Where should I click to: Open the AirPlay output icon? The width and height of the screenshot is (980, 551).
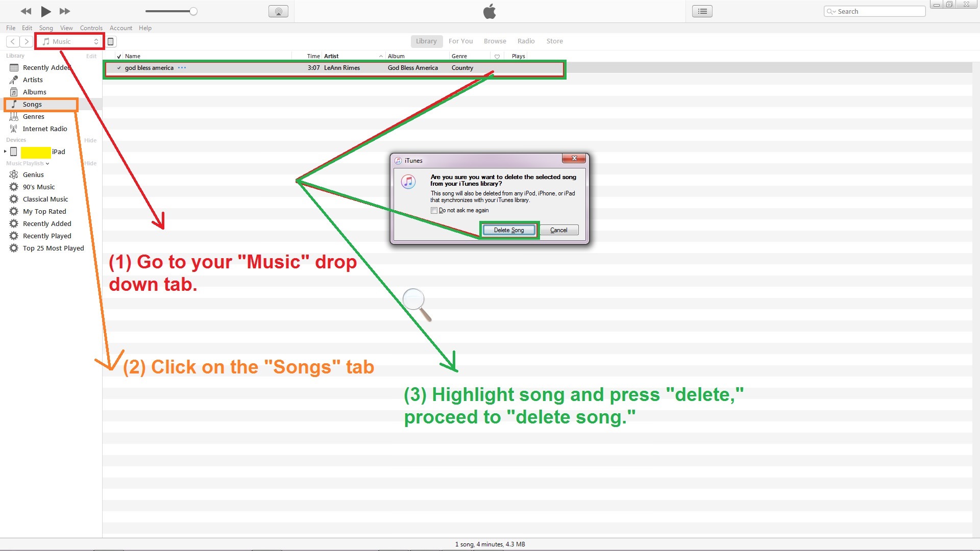(x=278, y=11)
